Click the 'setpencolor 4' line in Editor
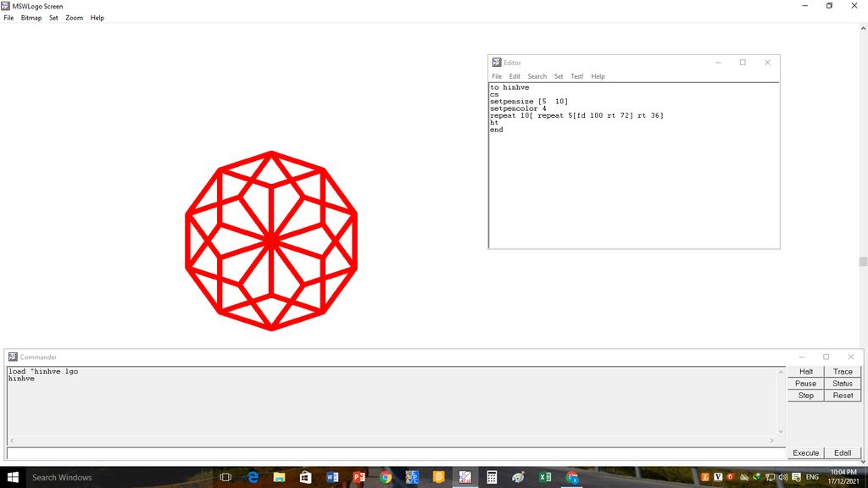Viewport: 868px width, 488px height. (x=518, y=108)
